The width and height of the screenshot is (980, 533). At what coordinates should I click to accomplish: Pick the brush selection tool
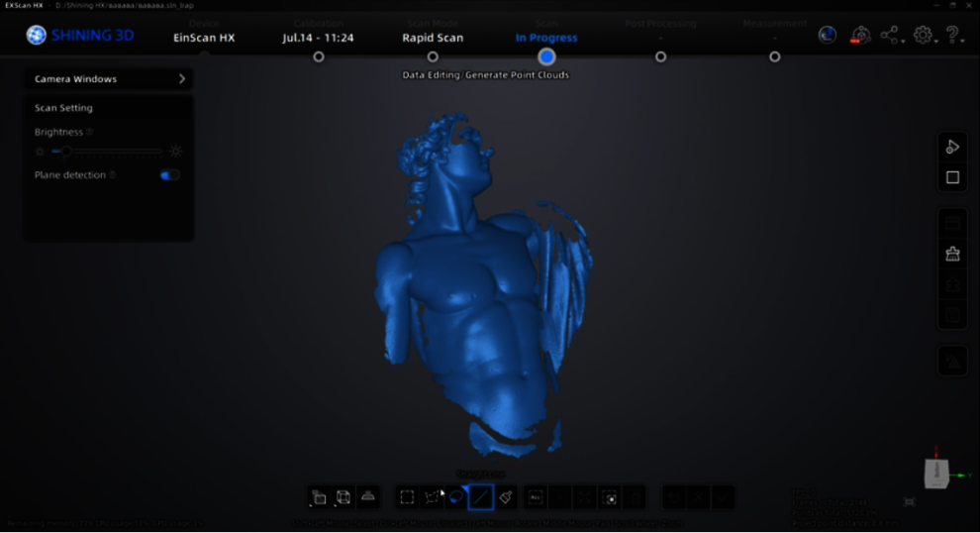click(x=506, y=497)
